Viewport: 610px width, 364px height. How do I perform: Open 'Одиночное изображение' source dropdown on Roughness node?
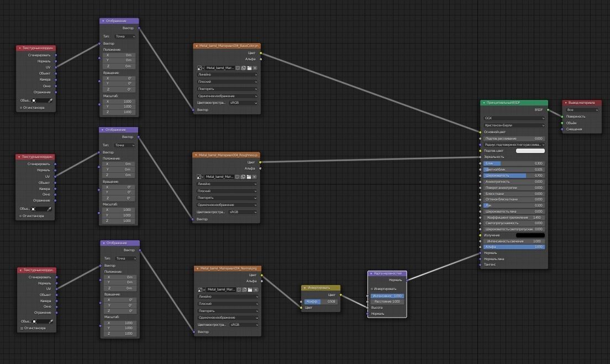click(227, 205)
